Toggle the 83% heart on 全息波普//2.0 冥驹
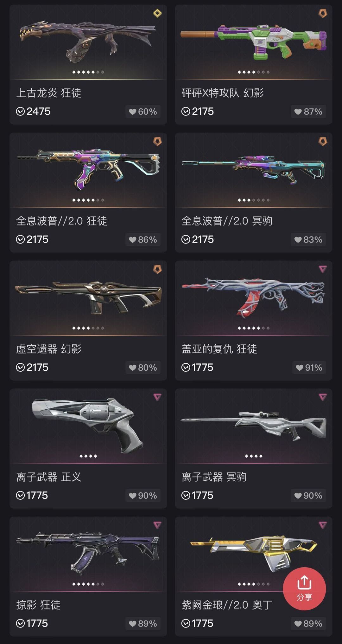The height and width of the screenshot is (644, 342). click(x=308, y=239)
